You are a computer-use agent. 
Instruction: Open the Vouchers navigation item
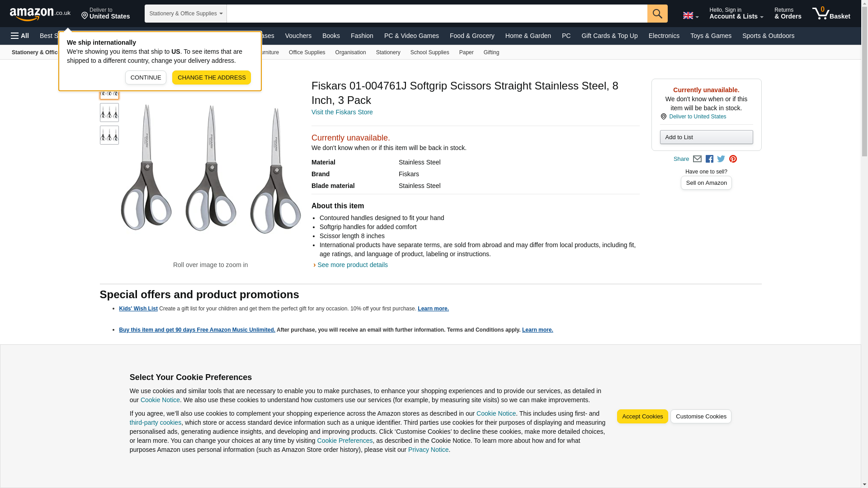tap(298, 36)
